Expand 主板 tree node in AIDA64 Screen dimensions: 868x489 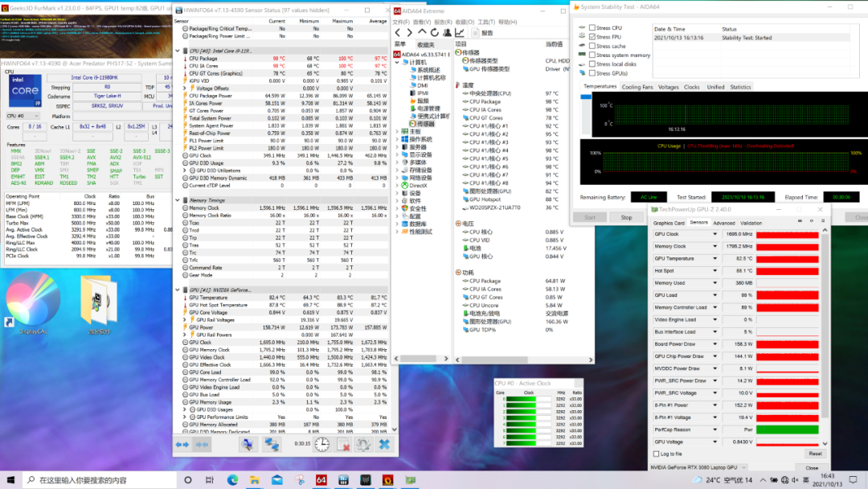(397, 132)
